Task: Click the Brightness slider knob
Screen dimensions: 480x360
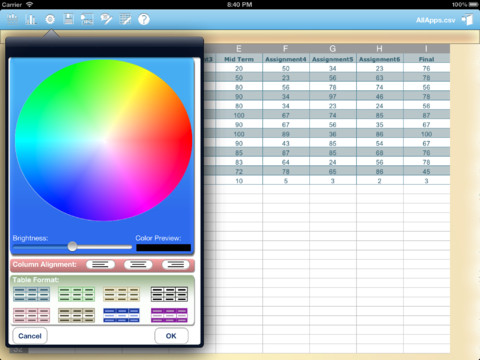Action: coord(72,247)
